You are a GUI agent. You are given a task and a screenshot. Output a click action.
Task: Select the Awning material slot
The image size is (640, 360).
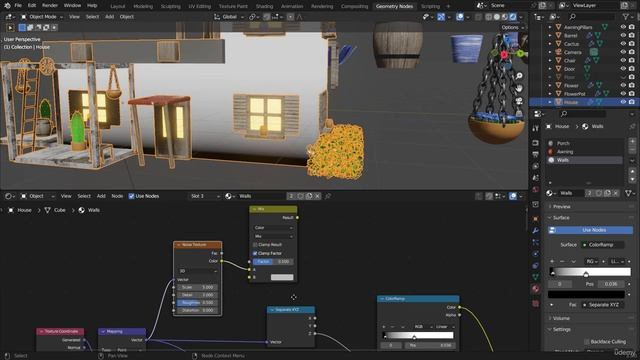585,151
